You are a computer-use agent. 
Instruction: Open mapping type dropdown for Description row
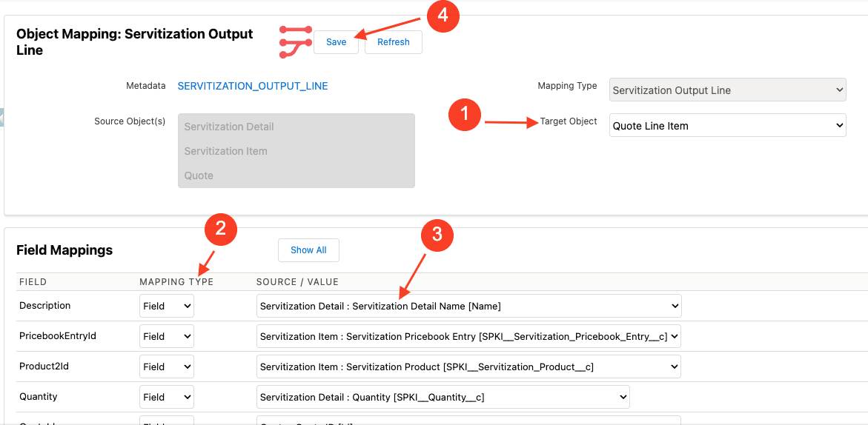click(x=167, y=306)
